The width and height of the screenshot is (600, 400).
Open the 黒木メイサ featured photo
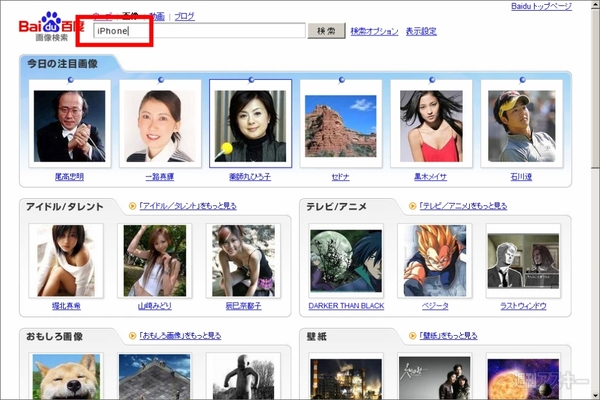click(431, 126)
